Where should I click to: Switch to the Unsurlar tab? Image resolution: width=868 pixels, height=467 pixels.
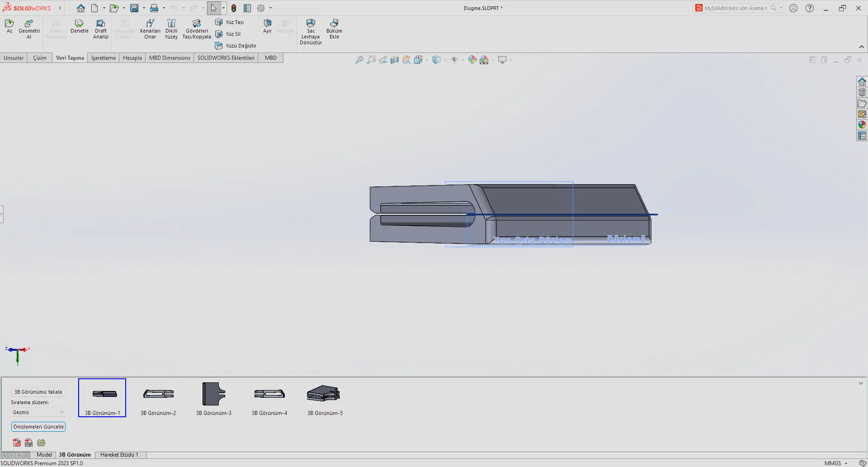click(x=14, y=58)
